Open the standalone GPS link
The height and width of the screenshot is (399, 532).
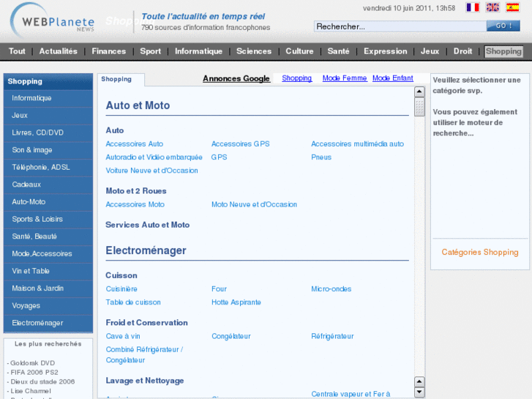220,157
